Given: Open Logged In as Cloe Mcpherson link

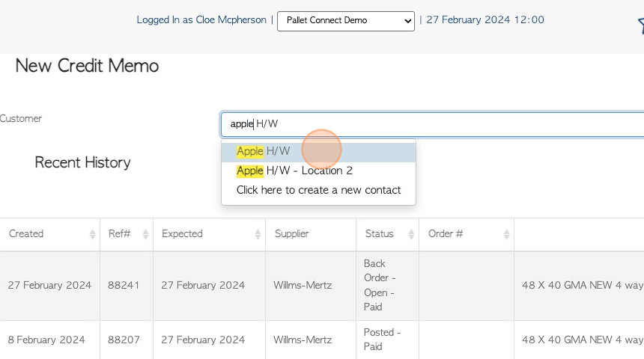Looking at the screenshot, I should pyautogui.click(x=201, y=19).
